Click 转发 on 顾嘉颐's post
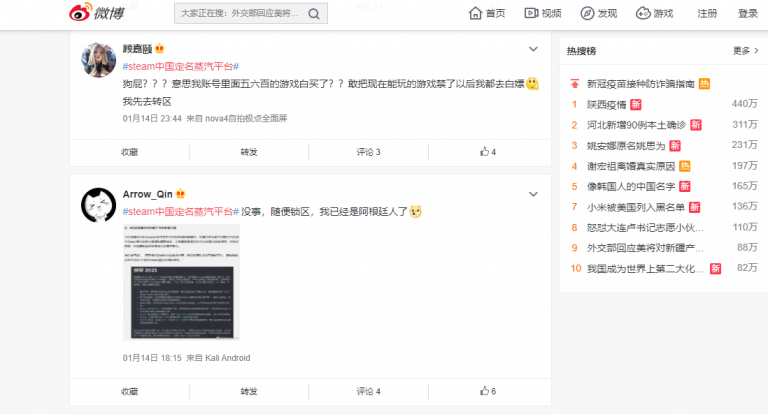768x414 pixels. (x=249, y=152)
